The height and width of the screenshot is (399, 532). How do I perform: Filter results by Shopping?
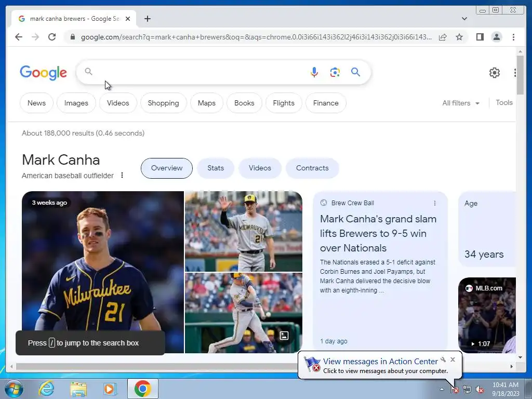point(163,103)
